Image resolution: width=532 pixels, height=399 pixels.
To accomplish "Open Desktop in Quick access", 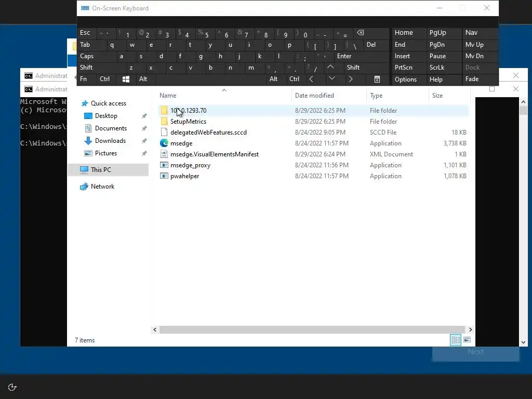I will [x=106, y=116].
